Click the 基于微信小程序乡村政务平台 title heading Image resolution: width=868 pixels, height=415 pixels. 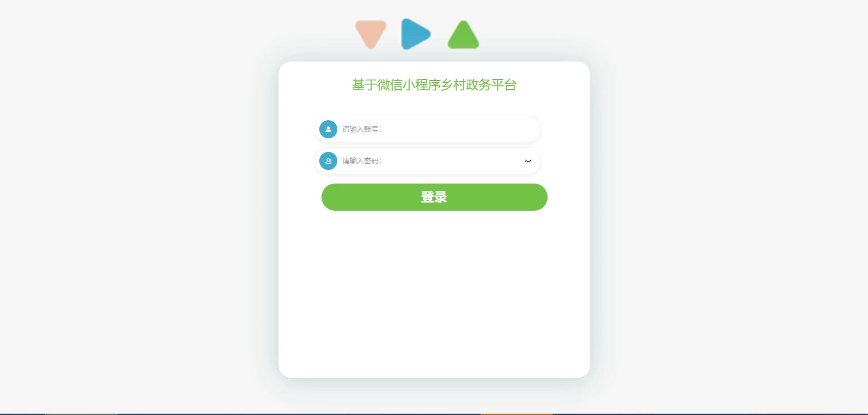point(434,85)
